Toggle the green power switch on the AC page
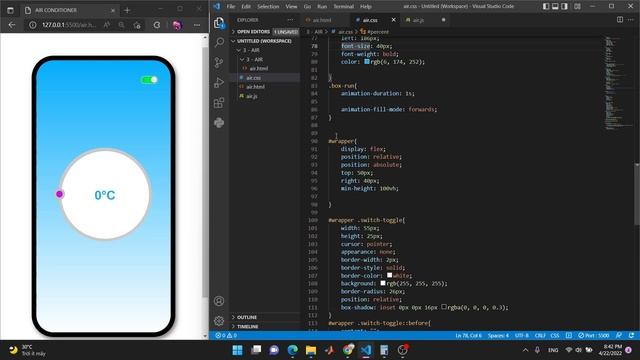Viewport: 640px width, 360px height. [x=149, y=80]
